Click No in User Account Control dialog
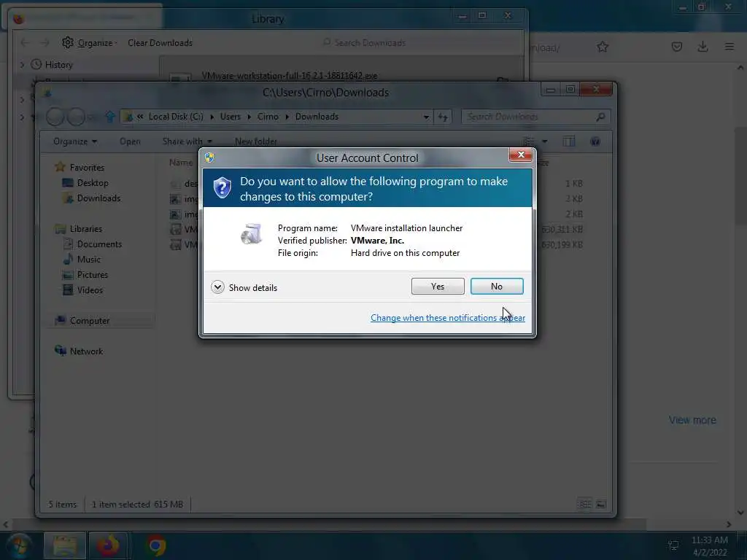 [496, 286]
